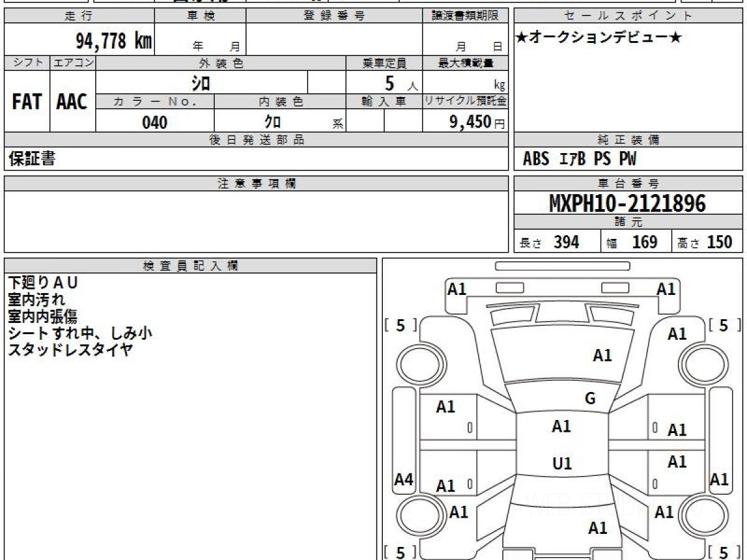This screenshot has width=747, height=560.
Task: Click the seating capacity value 5 人
Action: [x=401, y=83]
